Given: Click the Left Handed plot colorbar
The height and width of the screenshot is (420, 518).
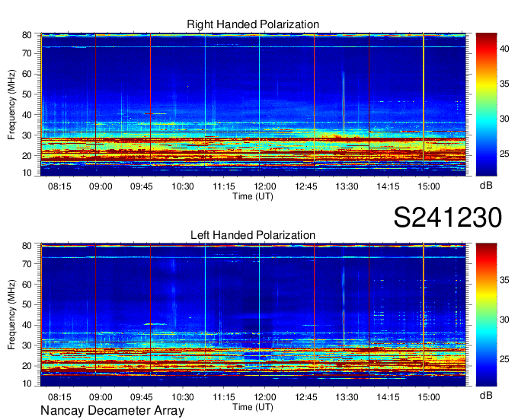Looking at the screenshot, I should [486, 314].
